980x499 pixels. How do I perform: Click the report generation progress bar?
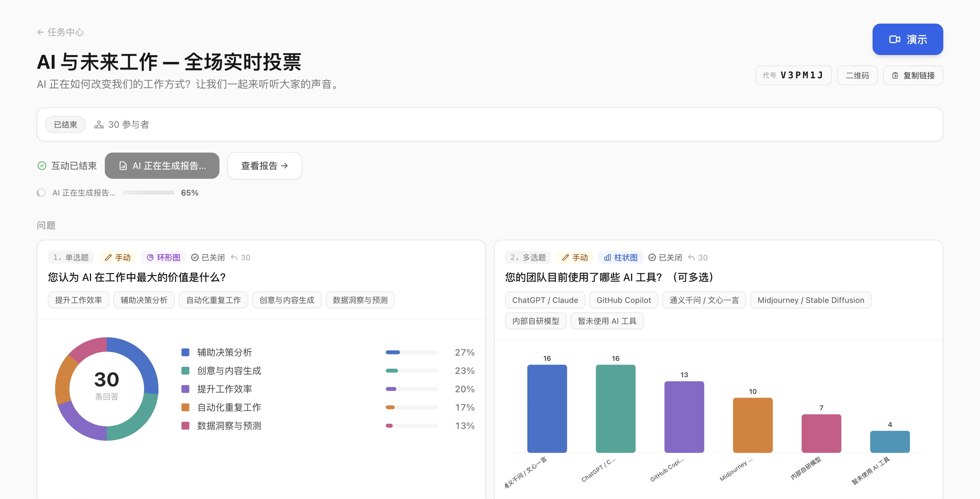[x=148, y=193]
